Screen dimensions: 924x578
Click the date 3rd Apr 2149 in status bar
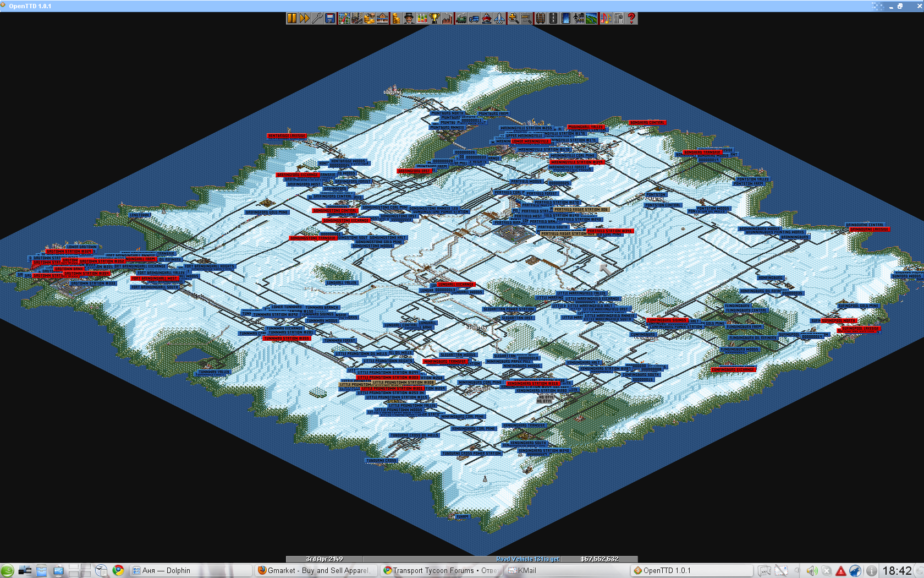(x=324, y=559)
